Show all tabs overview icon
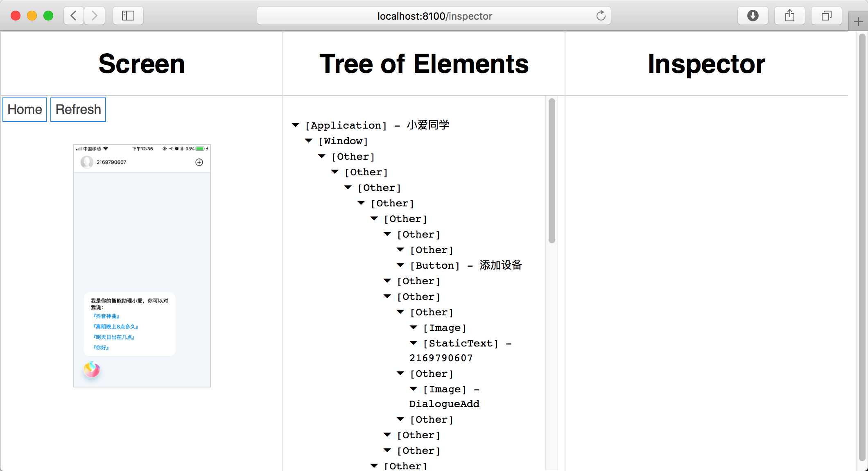The image size is (868, 471). pyautogui.click(x=826, y=16)
